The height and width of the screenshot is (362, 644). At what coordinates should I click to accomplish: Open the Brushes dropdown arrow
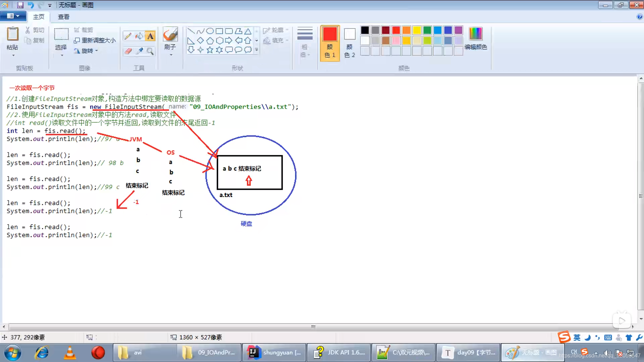tap(170, 55)
